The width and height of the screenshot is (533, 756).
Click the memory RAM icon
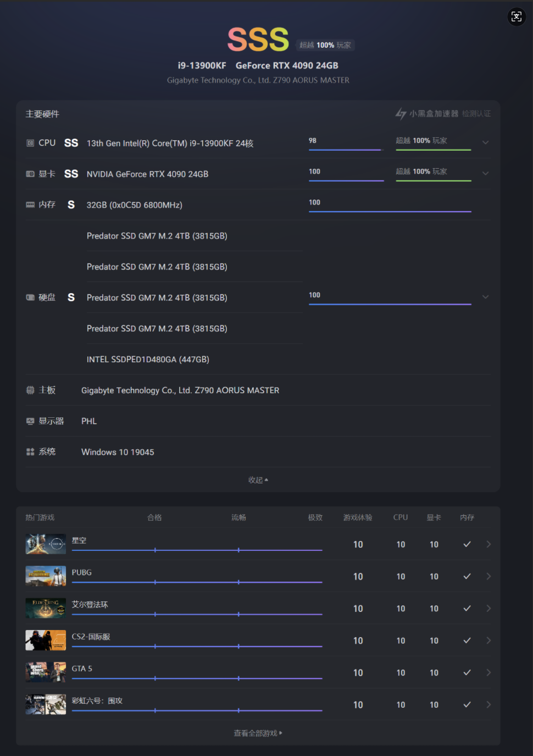coord(30,205)
